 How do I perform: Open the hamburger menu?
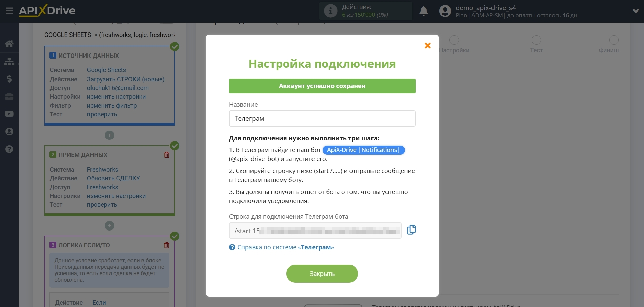click(9, 11)
